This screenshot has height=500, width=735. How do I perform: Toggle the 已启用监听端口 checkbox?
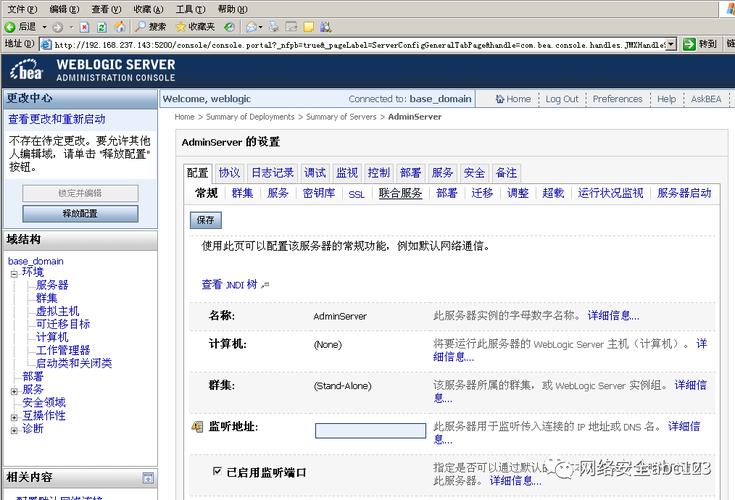[x=217, y=471]
